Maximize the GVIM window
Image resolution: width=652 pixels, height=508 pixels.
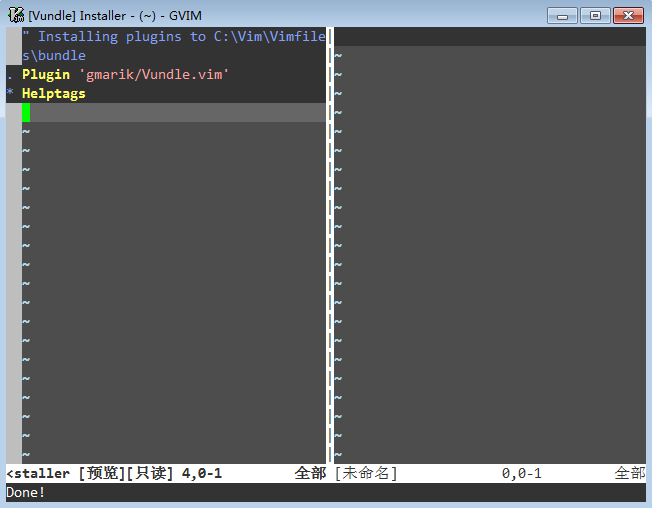(x=595, y=16)
